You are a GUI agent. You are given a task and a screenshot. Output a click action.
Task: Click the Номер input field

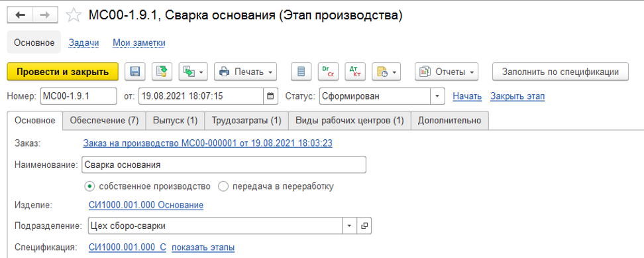pyautogui.click(x=78, y=97)
